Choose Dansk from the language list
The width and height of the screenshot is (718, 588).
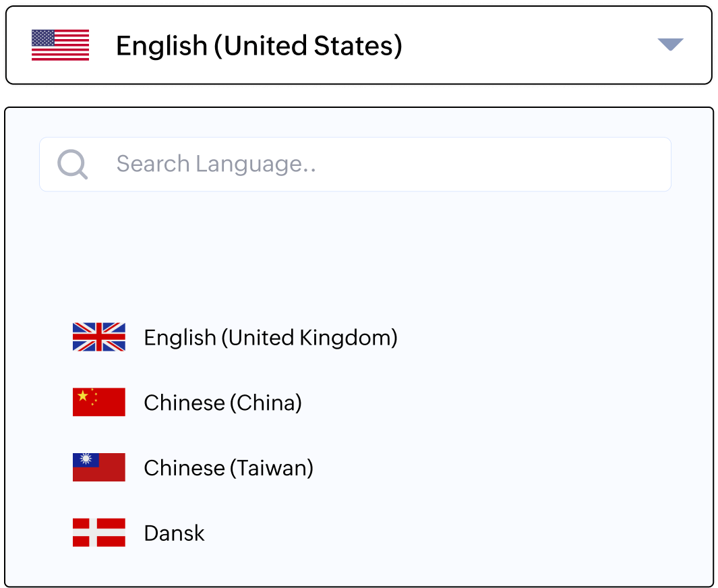(174, 532)
